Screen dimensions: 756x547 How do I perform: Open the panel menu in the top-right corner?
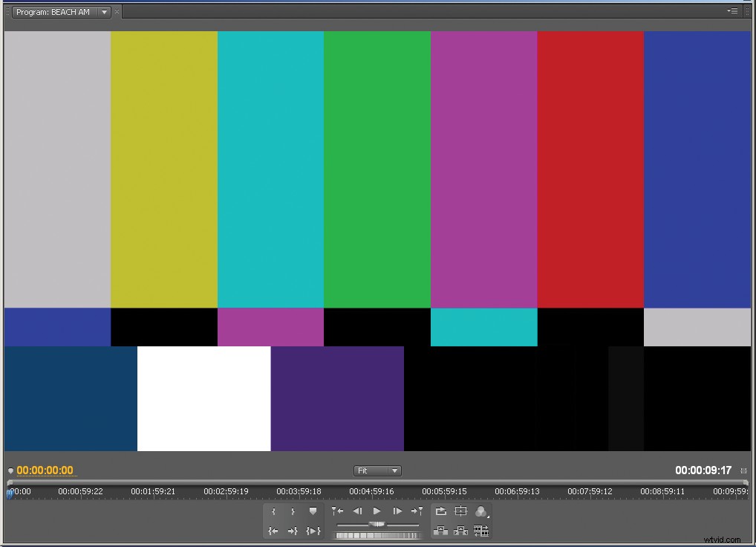[x=732, y=11]
